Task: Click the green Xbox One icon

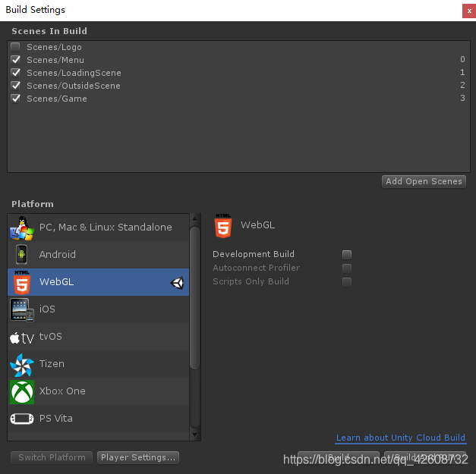Action: point(22,392)
